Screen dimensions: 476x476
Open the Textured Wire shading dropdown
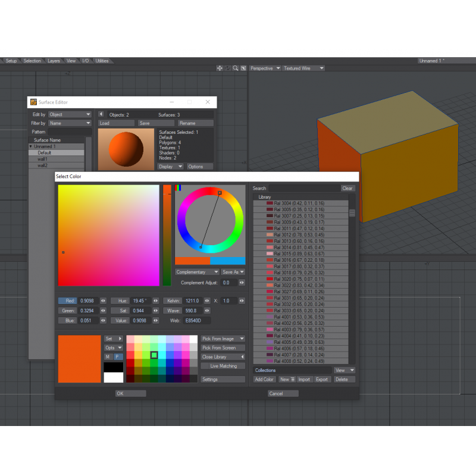302,68
